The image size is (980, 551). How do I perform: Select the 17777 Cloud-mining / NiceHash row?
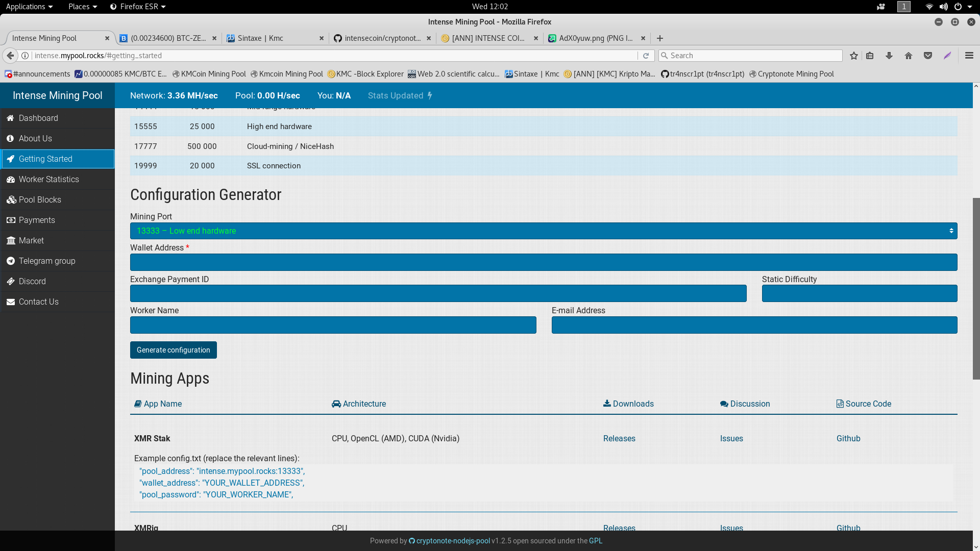544,146
